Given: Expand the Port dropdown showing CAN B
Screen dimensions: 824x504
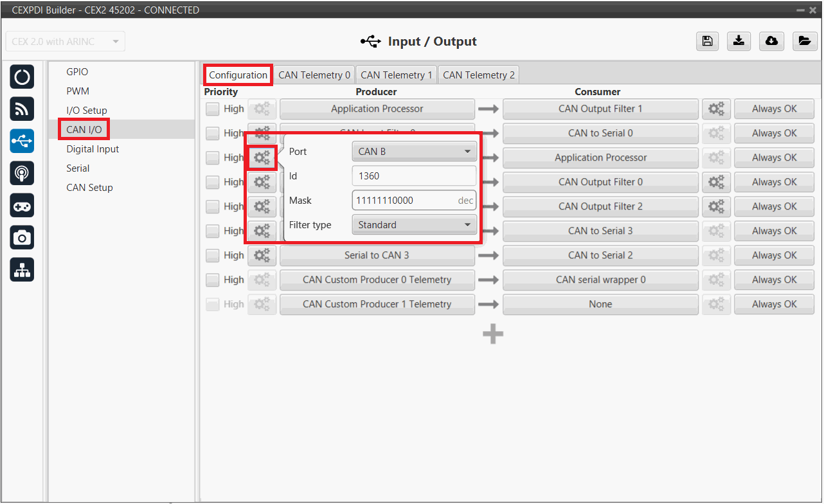Looking at the screenshot, I should tap(414, 152).
